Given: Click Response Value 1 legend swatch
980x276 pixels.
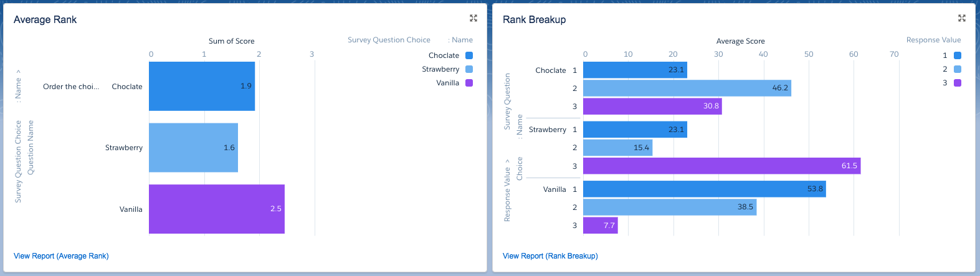Looking at the screenshot, I should (958, 55).
